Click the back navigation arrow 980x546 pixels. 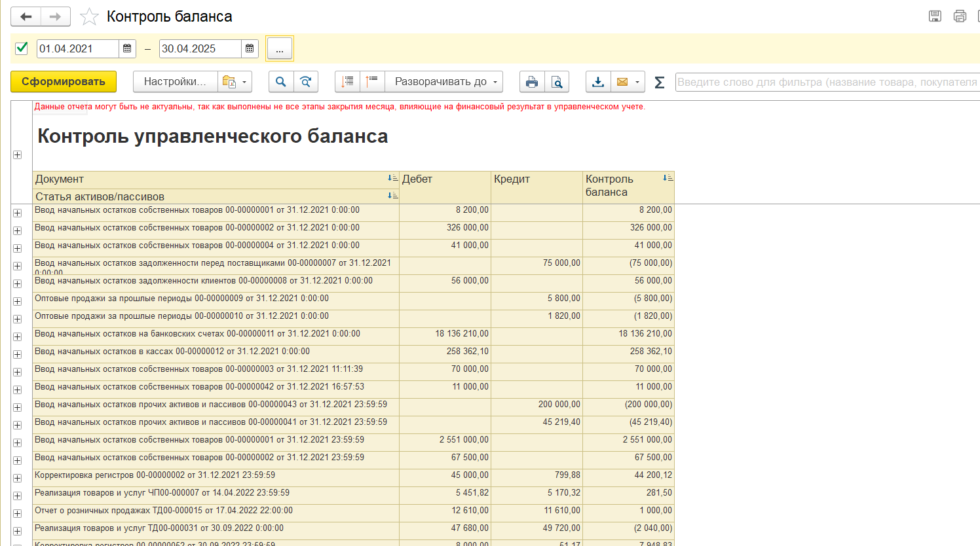(x=26, y=16)
